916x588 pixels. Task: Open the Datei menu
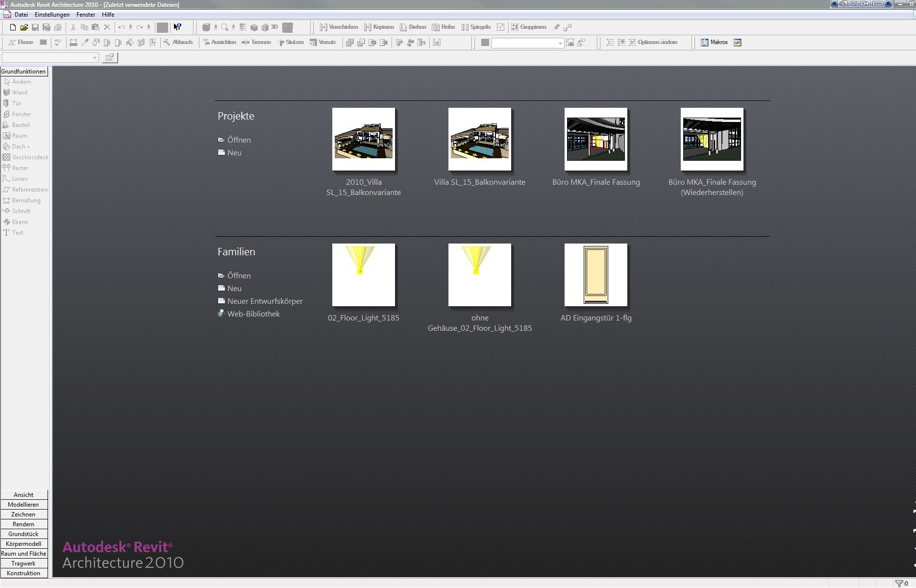21,15
